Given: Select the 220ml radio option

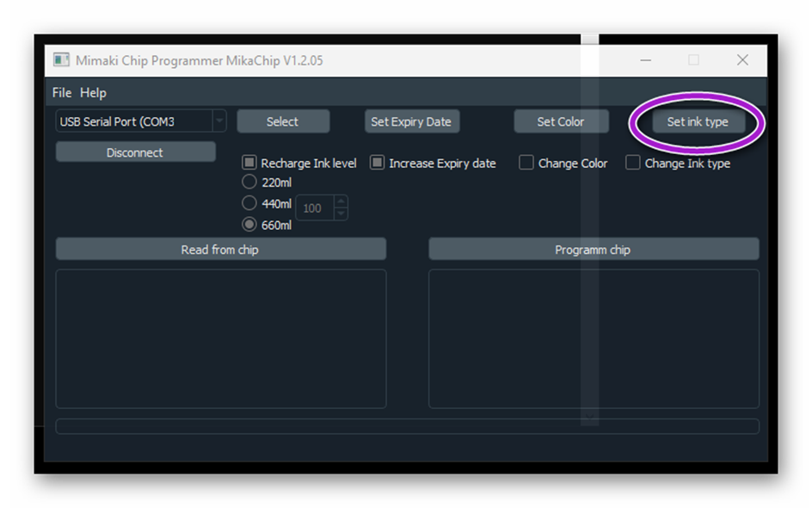Looking at the screenshot, I should 249,182.
